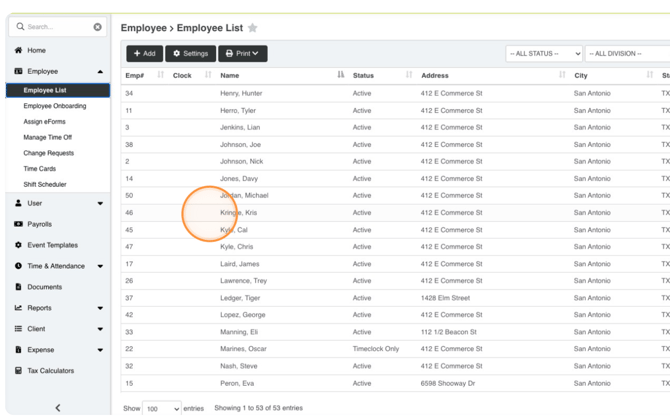Screen dimensions: 670x417
Task: Sort by the Address column sort icon
Action: coord(562,75)
